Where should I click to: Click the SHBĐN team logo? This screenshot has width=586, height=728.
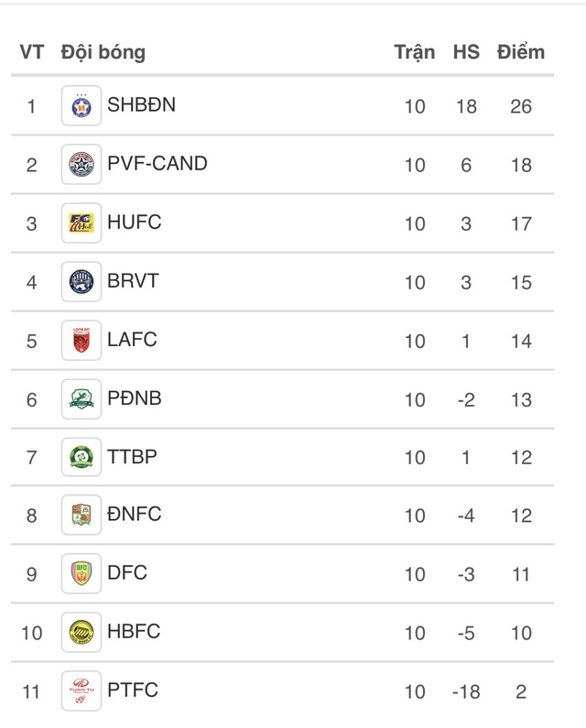click(81, 106)
